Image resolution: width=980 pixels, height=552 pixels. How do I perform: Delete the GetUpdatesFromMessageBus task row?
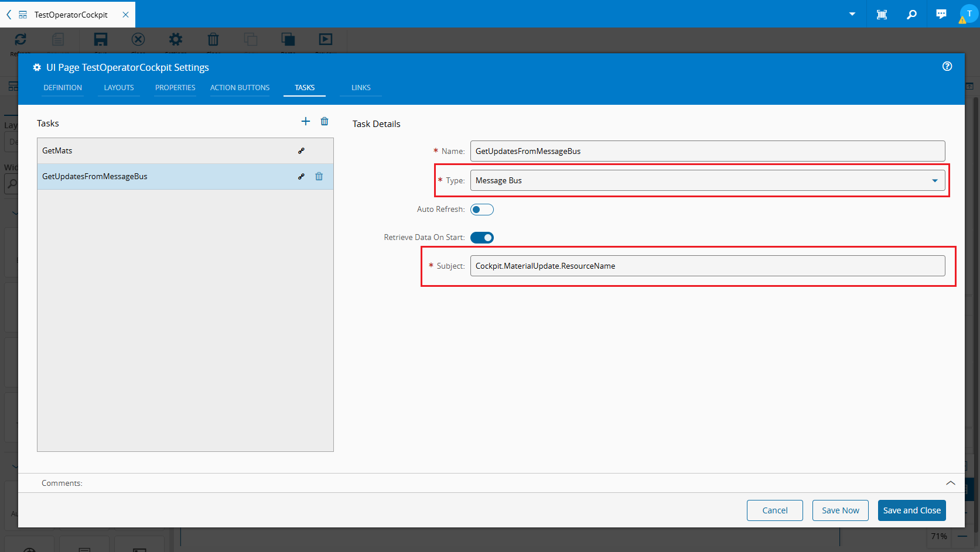319,176
